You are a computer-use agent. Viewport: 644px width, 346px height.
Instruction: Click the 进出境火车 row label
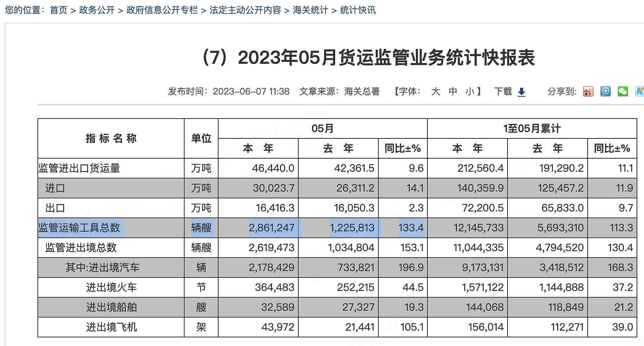pyautogui.click(x=111, y=287)
